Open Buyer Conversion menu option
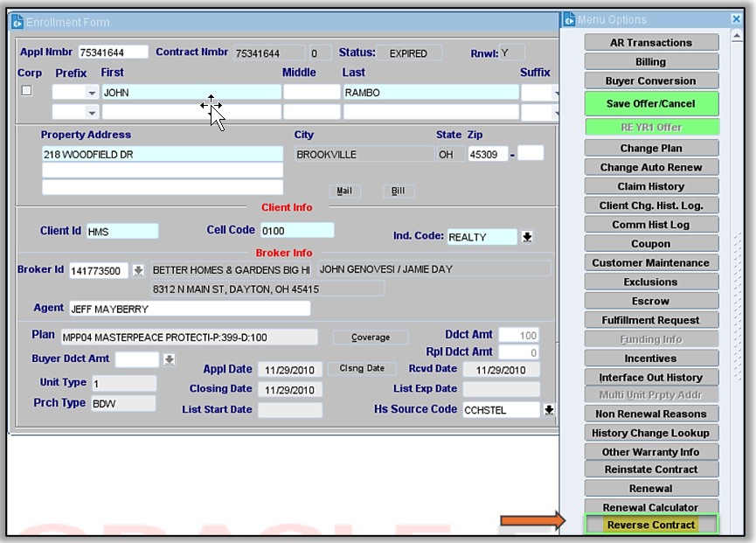756x543 pixels. pyautogui.click(x=651, y=81)
